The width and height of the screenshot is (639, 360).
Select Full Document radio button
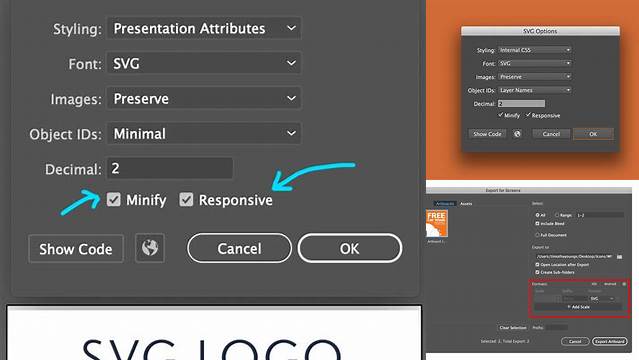click(x=538, y=235)
